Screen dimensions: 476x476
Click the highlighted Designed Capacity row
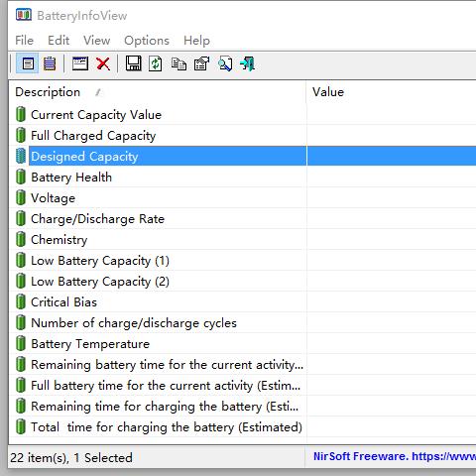point(243,156)
